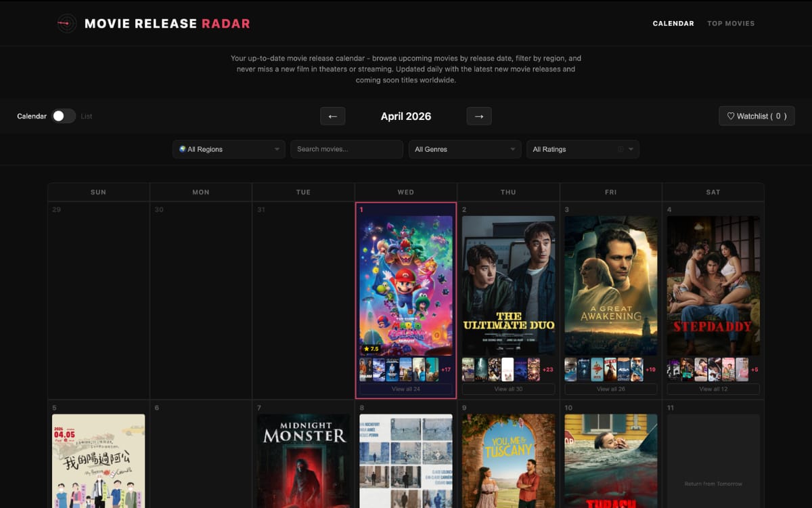Expand the All Genres dropdown
This screenshot has width=812, height=508.
coord(465,149)
